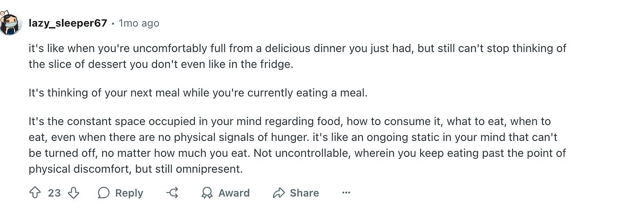
Task: Click the word 'Reply' label
Action: point(129,193)
